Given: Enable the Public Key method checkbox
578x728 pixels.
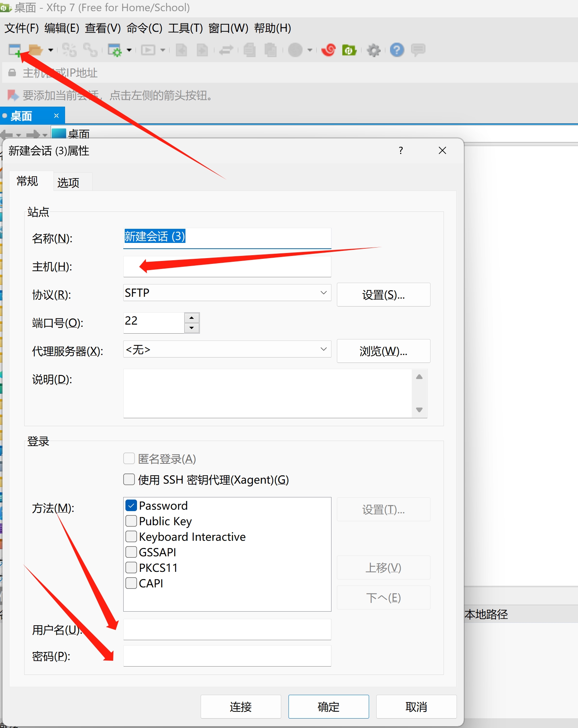Looking at the screenshot, I should tap(131, 521).
